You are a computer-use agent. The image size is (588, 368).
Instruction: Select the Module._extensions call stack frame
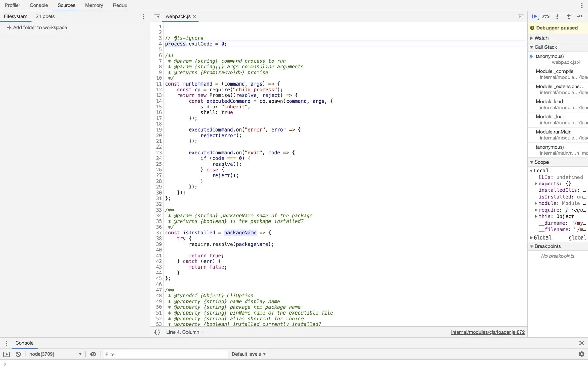point(558,89)
